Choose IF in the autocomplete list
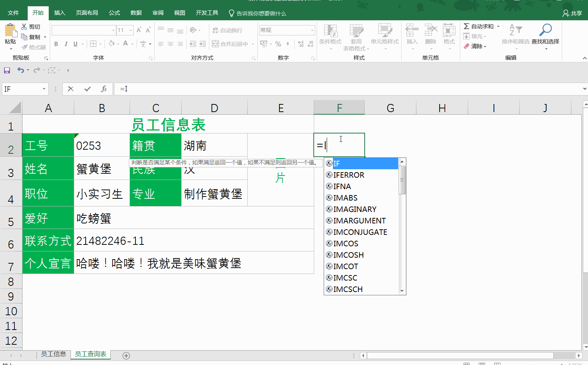This screenshot has width=588, height=365. [x=362, y=163]
